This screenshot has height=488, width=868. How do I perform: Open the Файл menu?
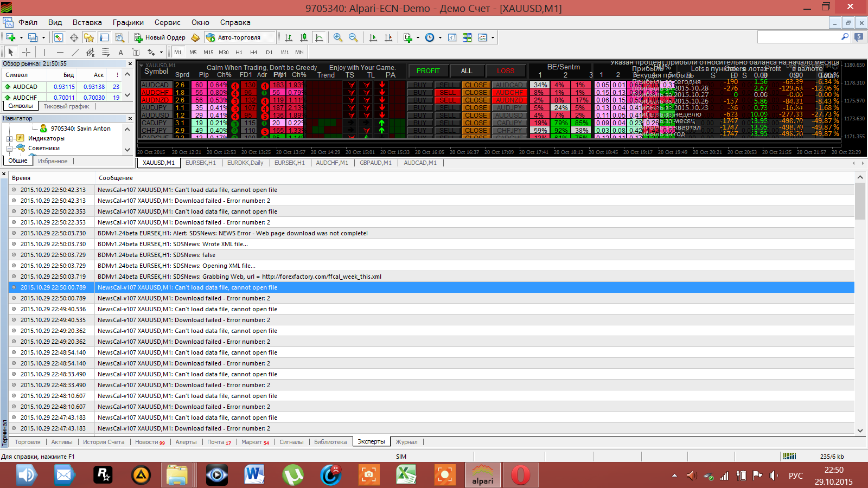28,22
